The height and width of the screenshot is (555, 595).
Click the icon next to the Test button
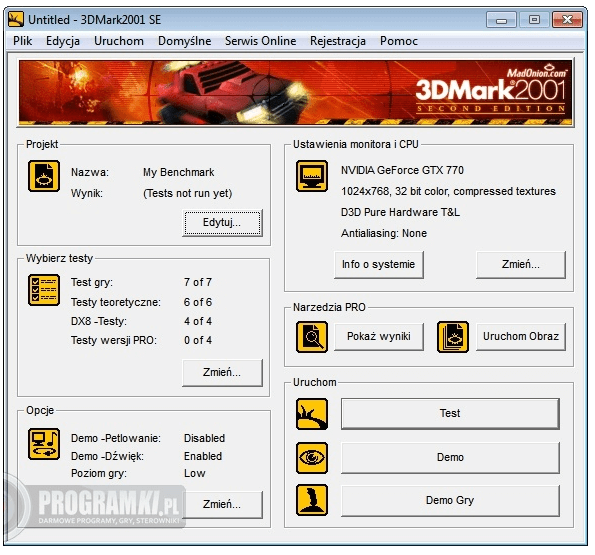coord(312,414)
